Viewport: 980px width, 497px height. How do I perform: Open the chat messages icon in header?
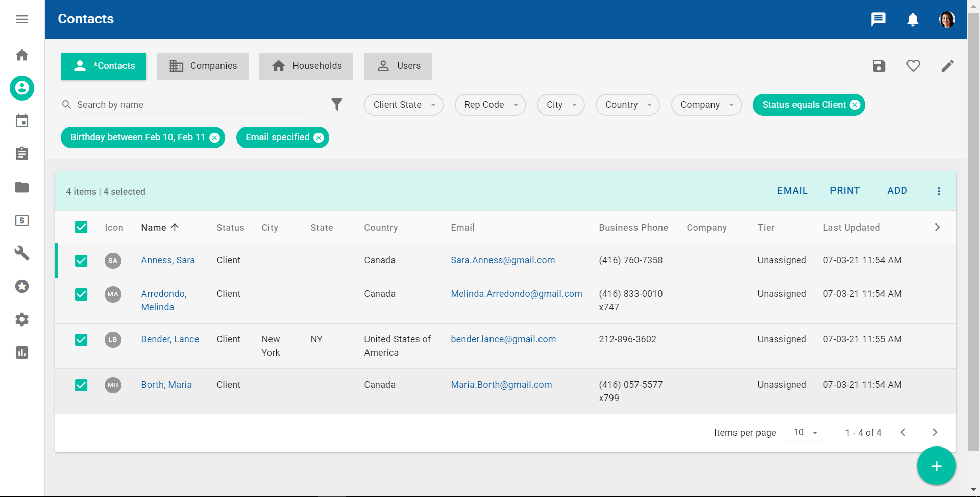click(878, 19)
